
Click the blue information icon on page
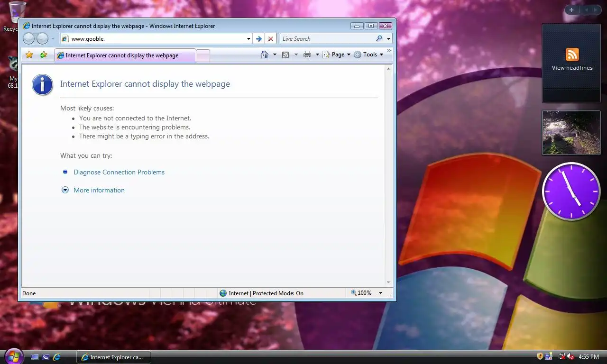42,85
